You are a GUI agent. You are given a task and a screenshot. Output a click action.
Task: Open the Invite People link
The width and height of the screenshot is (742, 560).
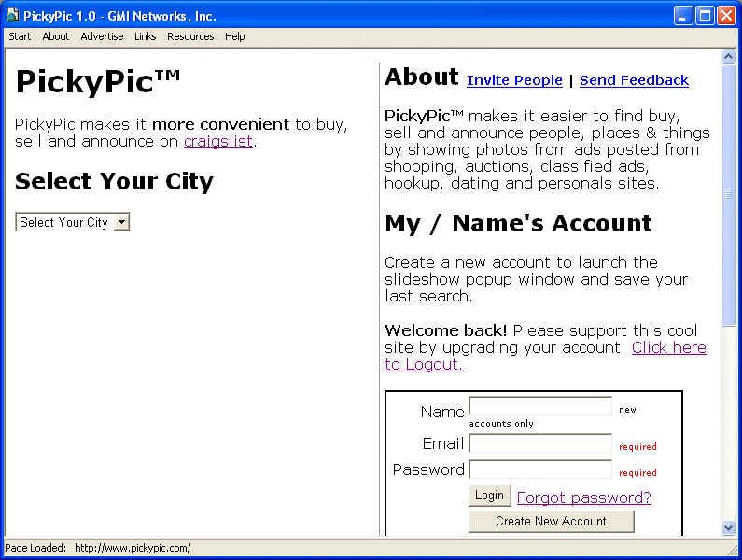[514, 80]
